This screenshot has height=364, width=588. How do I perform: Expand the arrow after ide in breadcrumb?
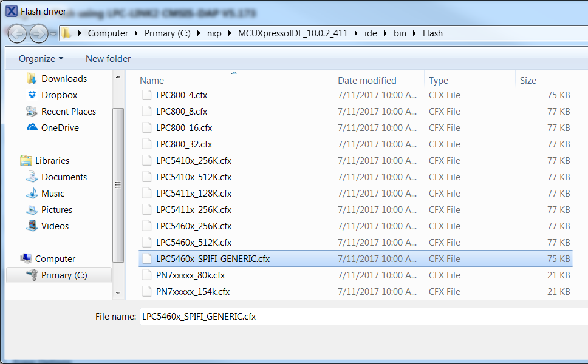click(385, 33)
